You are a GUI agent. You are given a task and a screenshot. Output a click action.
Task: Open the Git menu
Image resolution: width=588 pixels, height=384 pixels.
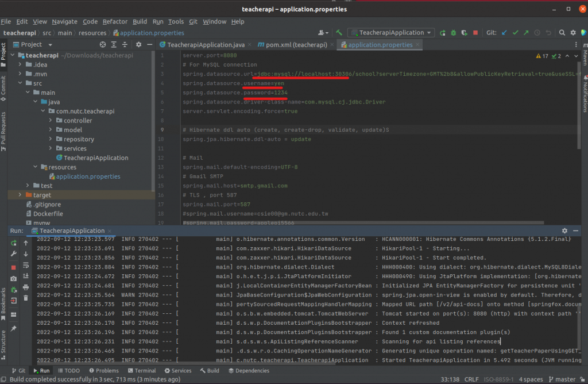(193, 21)
